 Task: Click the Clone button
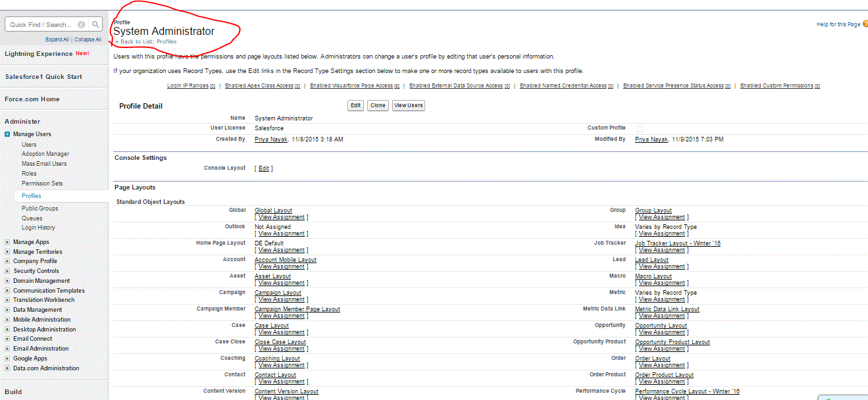coord(378,105)
